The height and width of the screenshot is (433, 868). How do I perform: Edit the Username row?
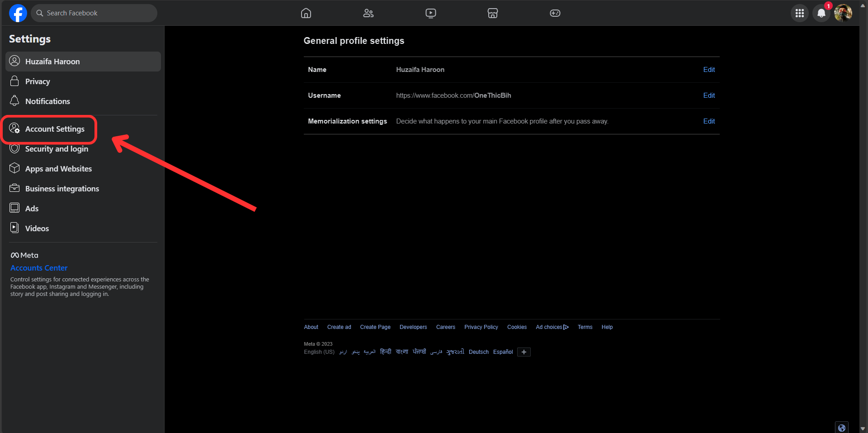pos(709,95)
